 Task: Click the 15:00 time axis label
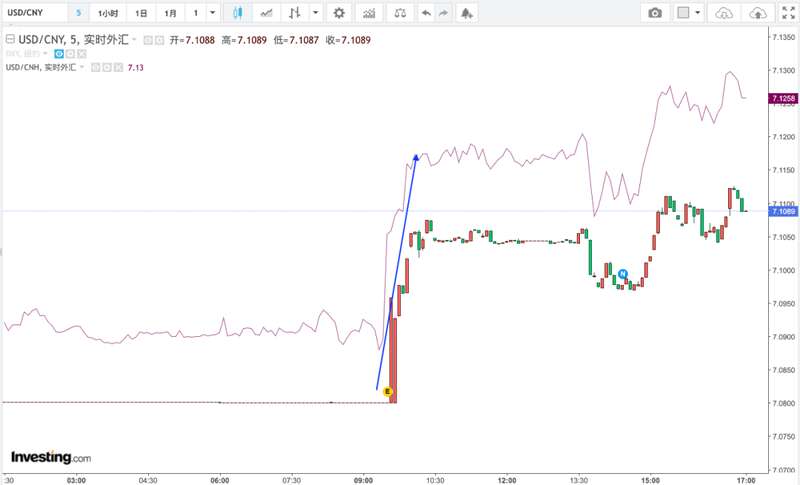tap(651, 480)
